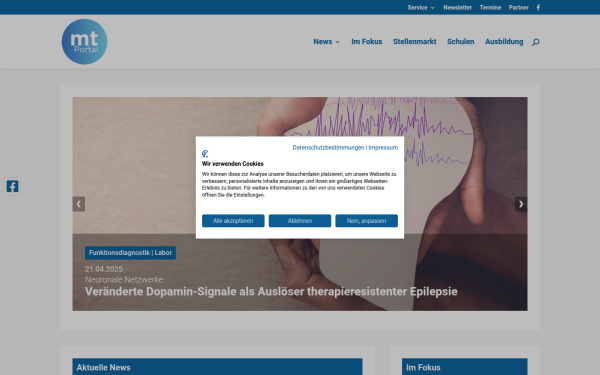Viewport: 600px width, 375px height.
Task: Click the Im Fokus sidebar section header
Action: point(465,367)
